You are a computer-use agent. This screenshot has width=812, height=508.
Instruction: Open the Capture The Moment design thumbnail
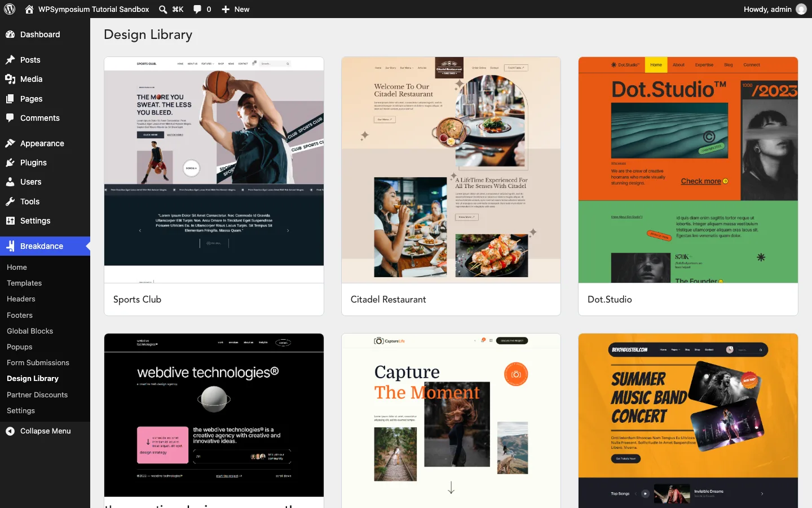click(x=451, y=421)
